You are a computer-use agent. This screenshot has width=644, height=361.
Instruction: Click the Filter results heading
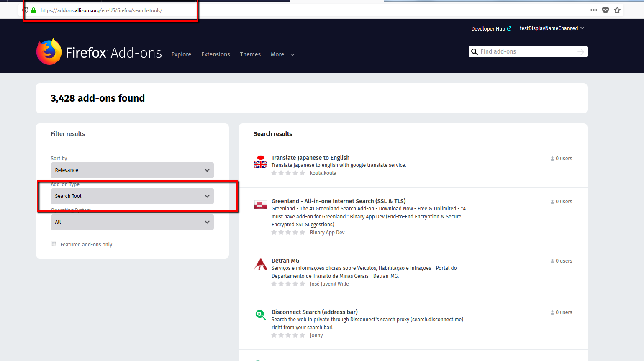pyautogui.click(x=68, y=134)
